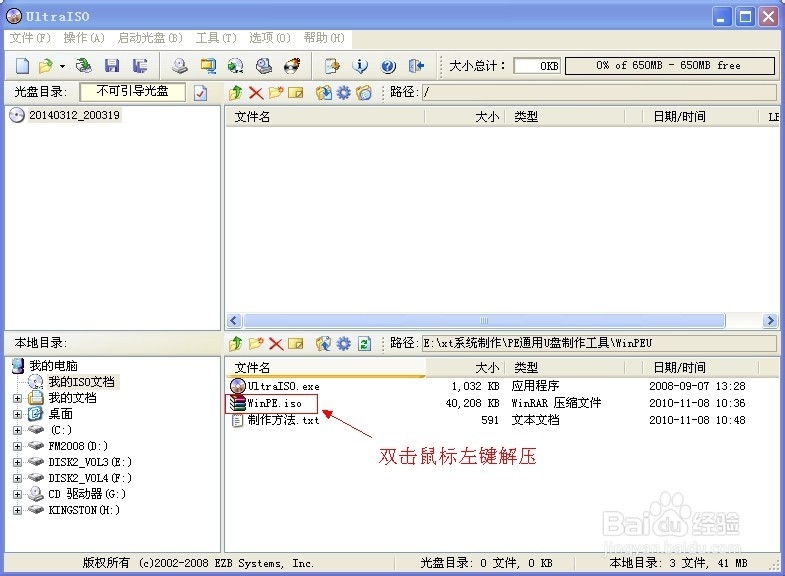Sort local list by 大小 column
The height and width of the screenshot is (576, 785).
point(466,368)
